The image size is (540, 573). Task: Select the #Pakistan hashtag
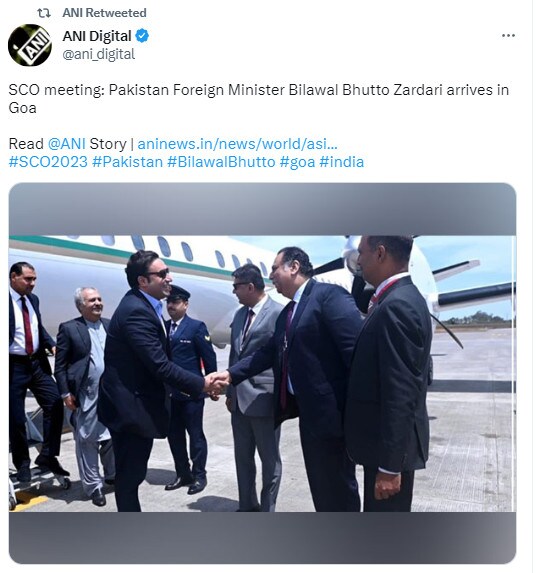(x=127, y=162)
